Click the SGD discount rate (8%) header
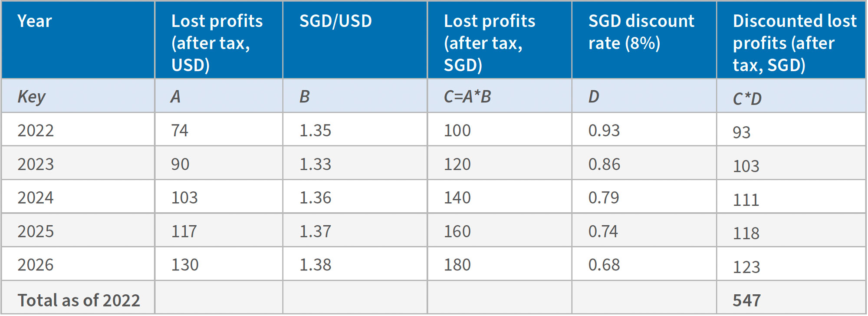868x316 pixels. tap(641, 32)
